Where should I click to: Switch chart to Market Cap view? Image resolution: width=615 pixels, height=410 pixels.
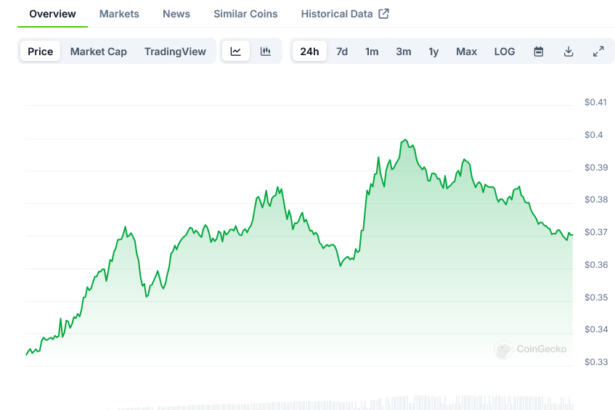pos(98,52)
